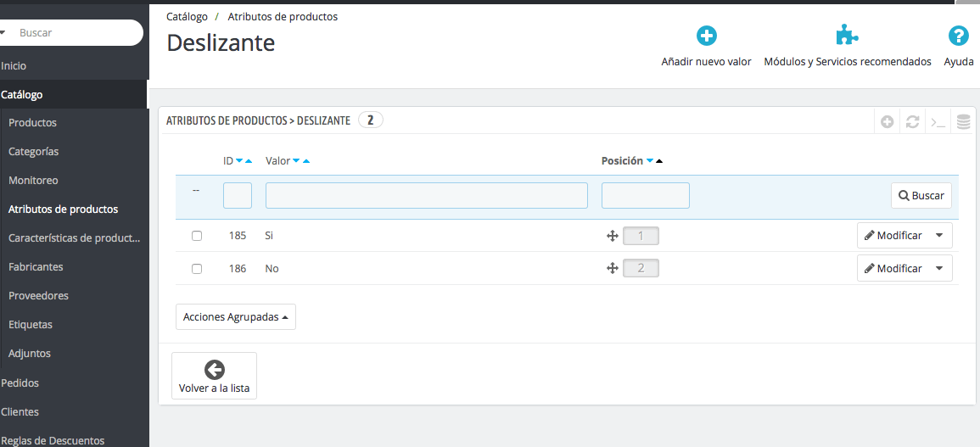Viewport: 980px width, 447px height.
Task: Click the move handle for the Si row
Action: point(612,236)
